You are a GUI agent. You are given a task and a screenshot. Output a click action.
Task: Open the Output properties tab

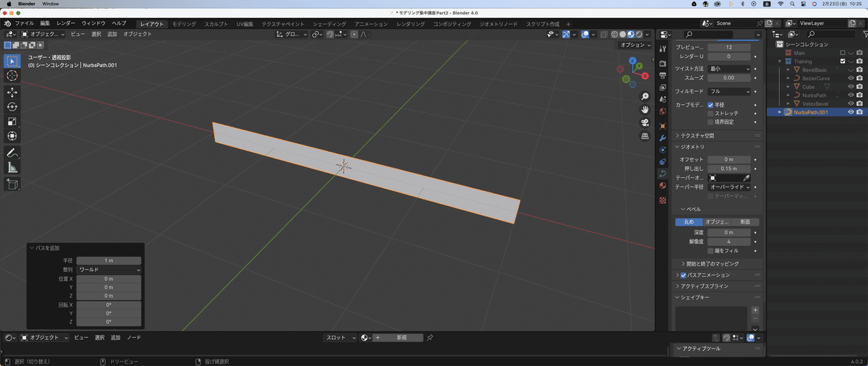click(x=663, y=75)
